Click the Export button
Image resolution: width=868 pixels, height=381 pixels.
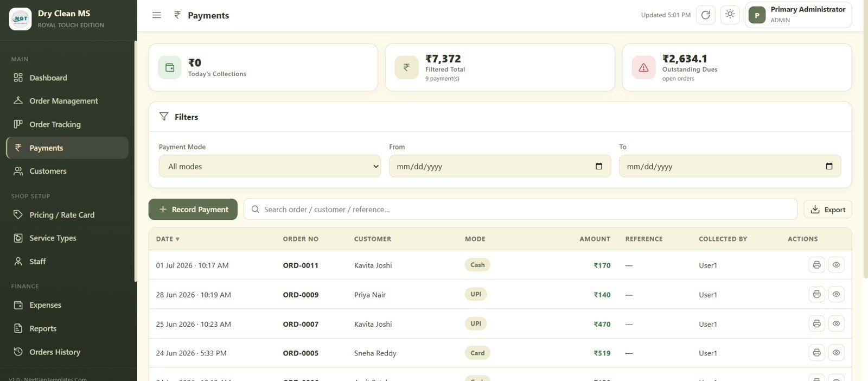point(828,209)
